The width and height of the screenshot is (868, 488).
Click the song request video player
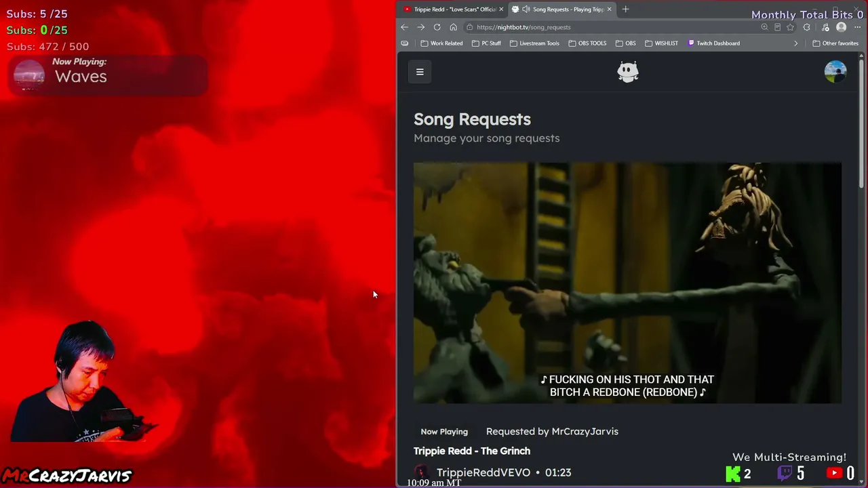coord(627,283)
